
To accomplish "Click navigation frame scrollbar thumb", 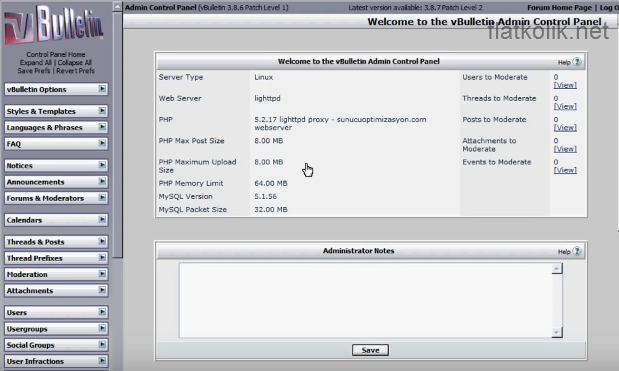I will coord(118,134).
